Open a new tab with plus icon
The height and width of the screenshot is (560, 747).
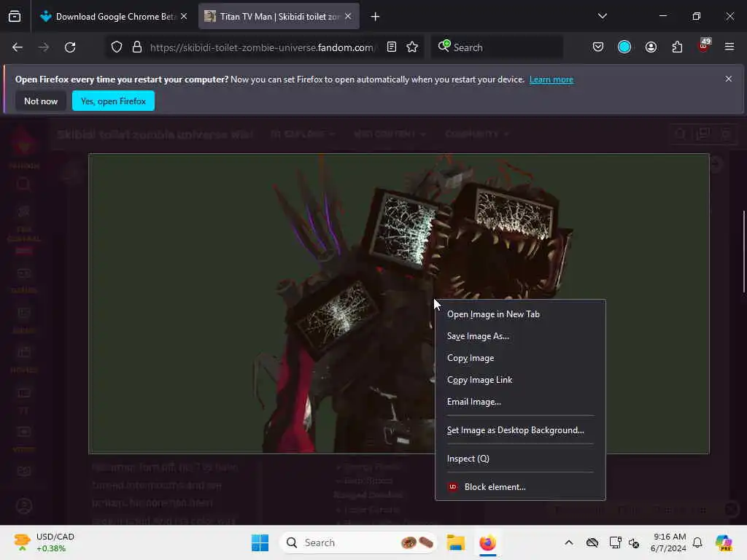pyautogui.click(x=376, y=17)
